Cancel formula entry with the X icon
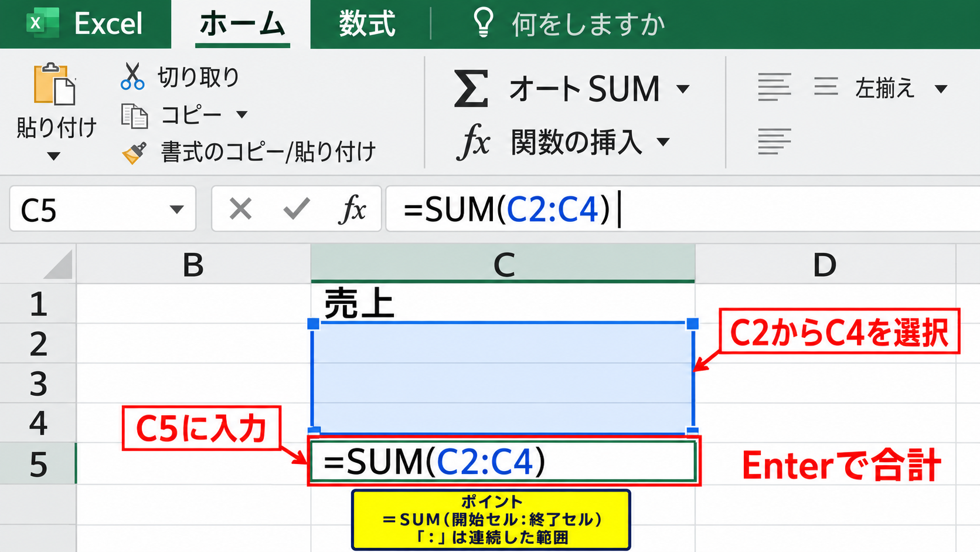980x552 pixels. 240,209
